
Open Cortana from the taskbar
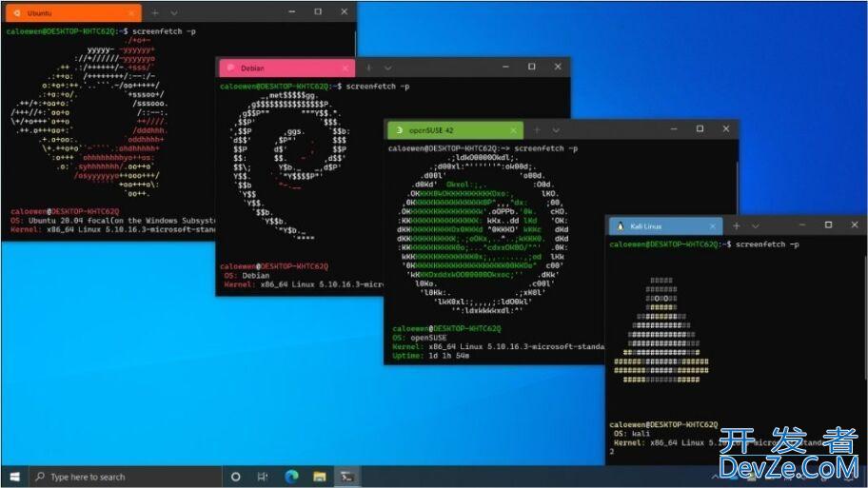coord(236,477)
